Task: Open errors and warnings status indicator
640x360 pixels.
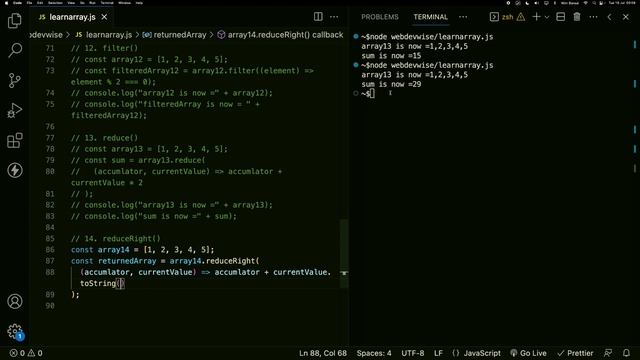Action: [x=26, y=353]
